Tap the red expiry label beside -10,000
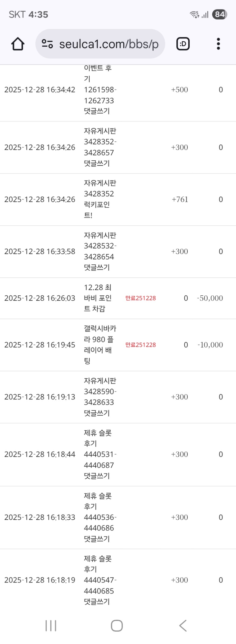236x644 pixels. click(140, 345)
